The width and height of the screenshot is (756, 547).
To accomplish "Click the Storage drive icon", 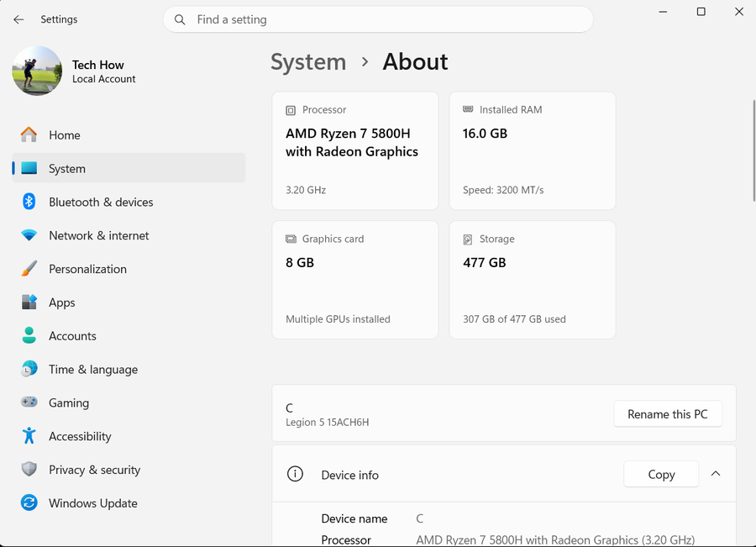I will tap(468, 239).
